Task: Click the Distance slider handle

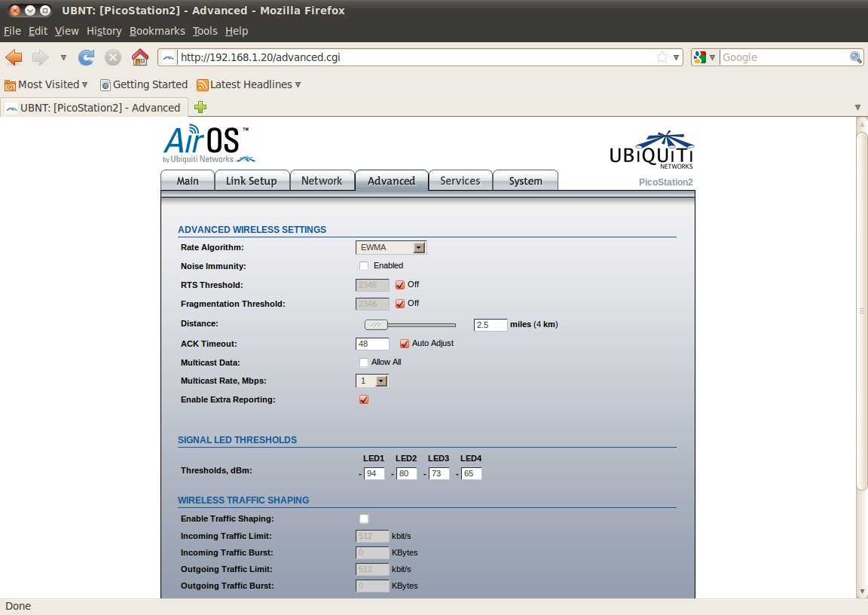Action: (x=376, y=325)
